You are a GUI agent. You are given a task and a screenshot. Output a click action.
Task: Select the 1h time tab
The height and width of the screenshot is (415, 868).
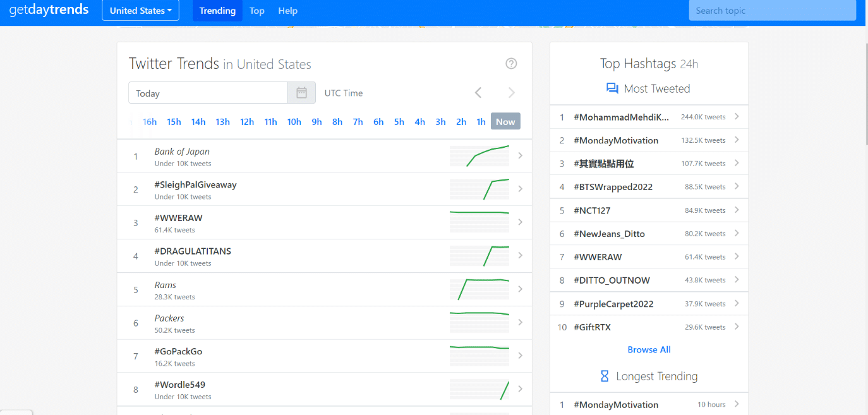point(481,122)
